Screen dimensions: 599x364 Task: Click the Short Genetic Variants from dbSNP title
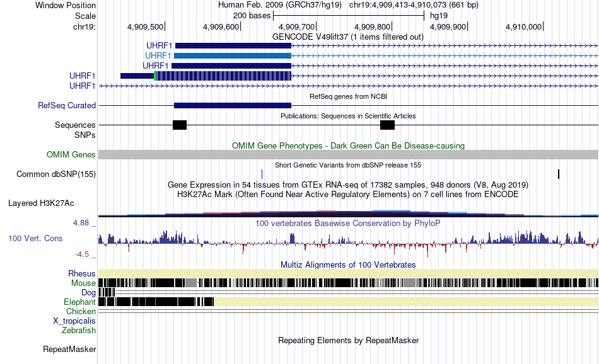pyautogui.click(x=348, y=165)
